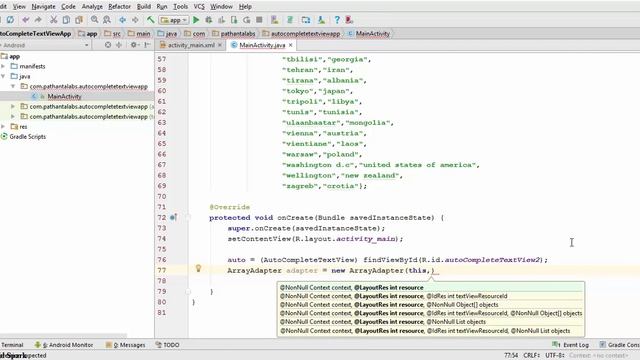This screenshot has width=640, height=360.
Task: Open the Refactor menu
Action: [119, 7]
